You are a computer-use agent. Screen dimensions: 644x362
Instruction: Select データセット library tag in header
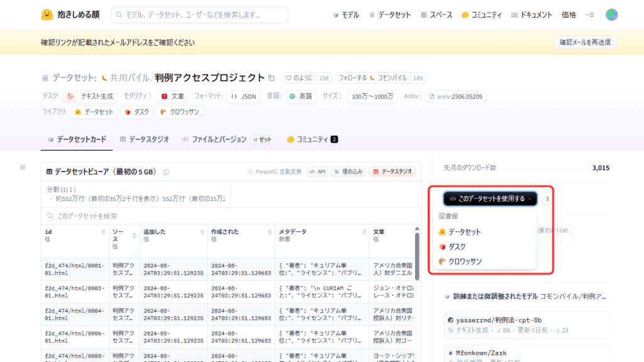coord(94,112)
